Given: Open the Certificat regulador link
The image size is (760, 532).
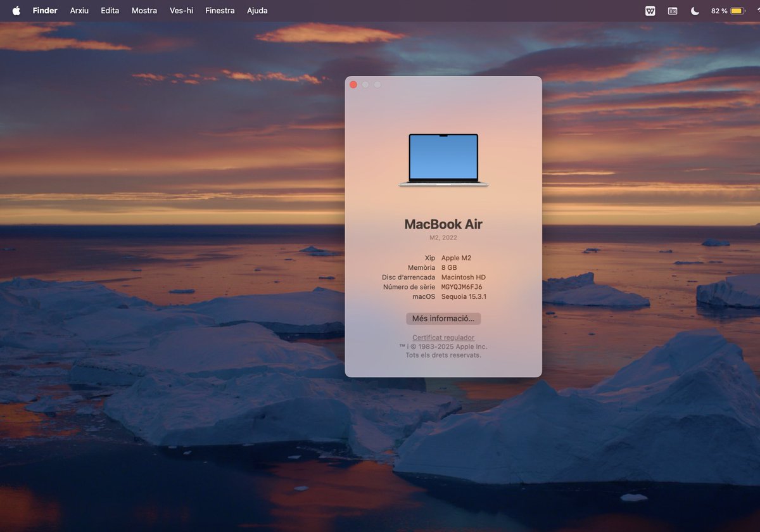Looking at the screenshot, I should coord(443,338).
